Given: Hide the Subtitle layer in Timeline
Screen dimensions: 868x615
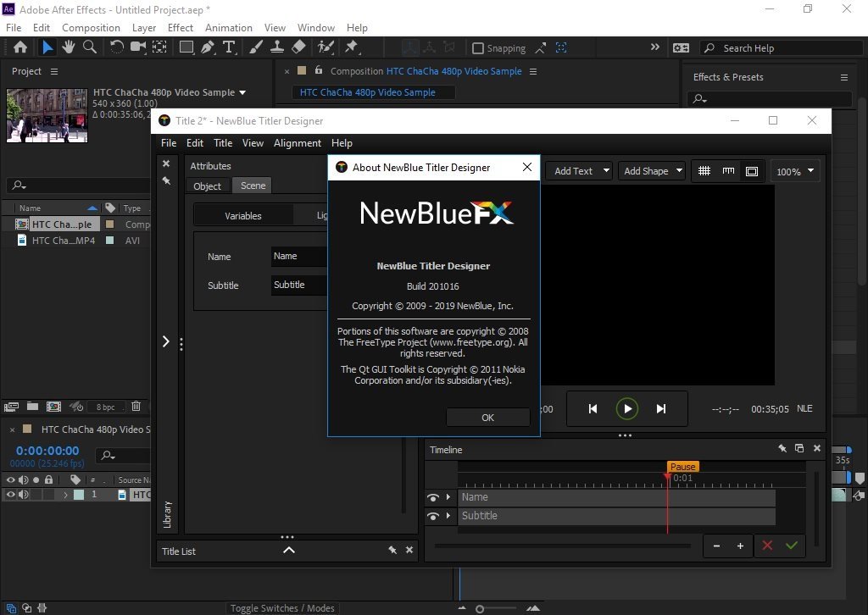Looking at the screenshot, I should pos(433,516).
